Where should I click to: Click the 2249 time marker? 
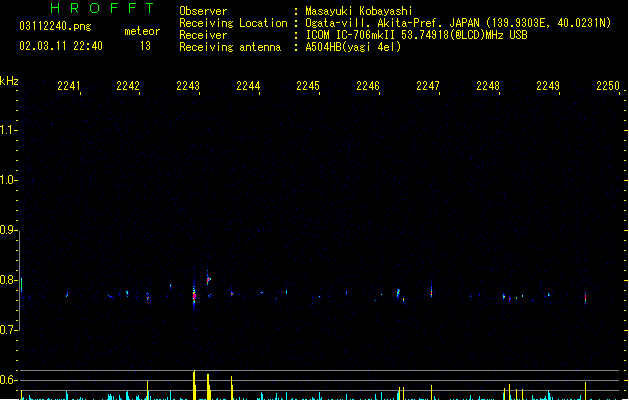point(548,86)
